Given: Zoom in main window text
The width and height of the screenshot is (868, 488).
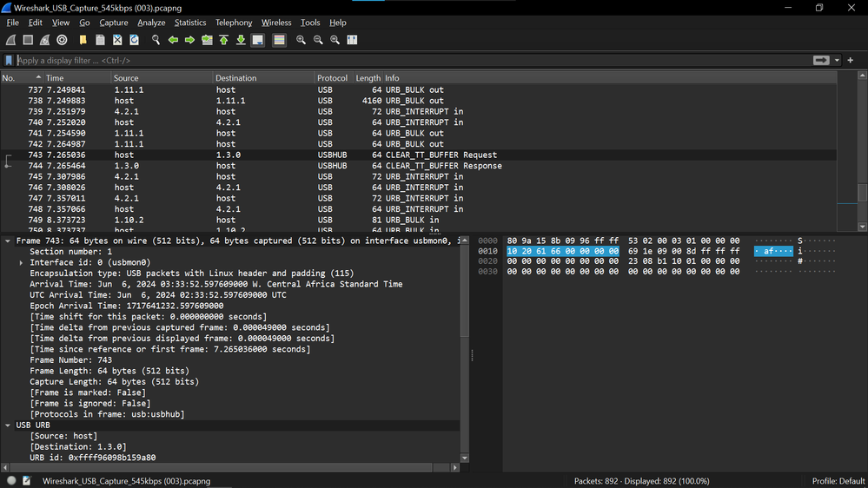Looking at the screenshot, I should (301, 40).
